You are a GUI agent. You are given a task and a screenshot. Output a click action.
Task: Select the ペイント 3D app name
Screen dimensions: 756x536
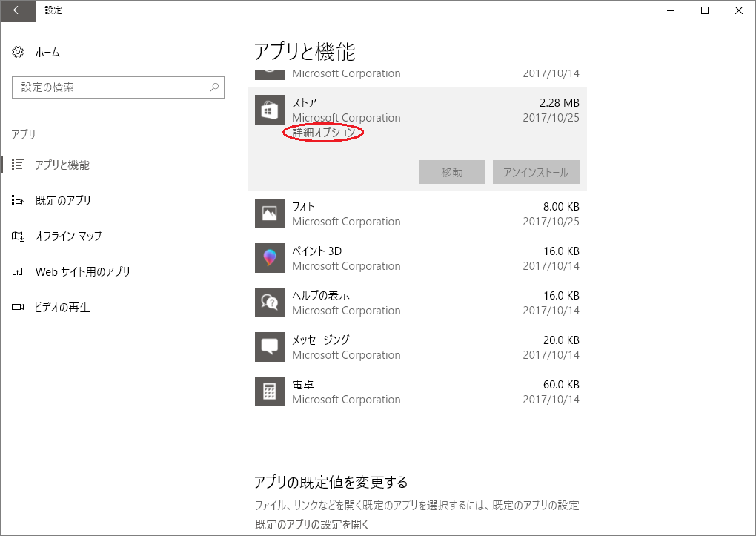[x=316, y=251]
